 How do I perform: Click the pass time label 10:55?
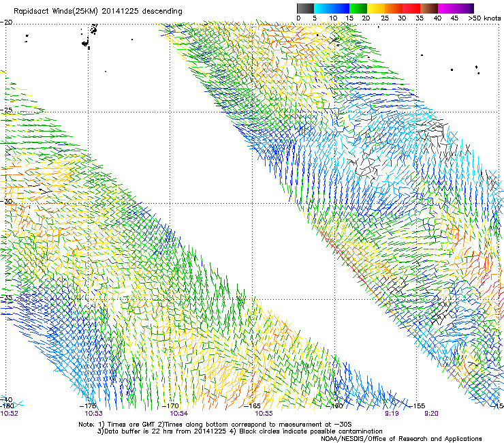point(264,414)
